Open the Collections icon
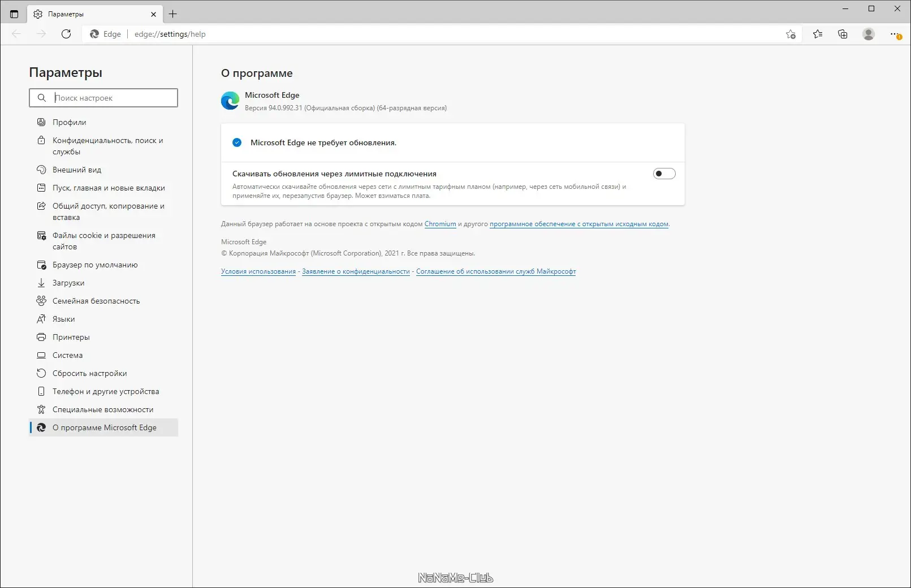 point(843,34)
